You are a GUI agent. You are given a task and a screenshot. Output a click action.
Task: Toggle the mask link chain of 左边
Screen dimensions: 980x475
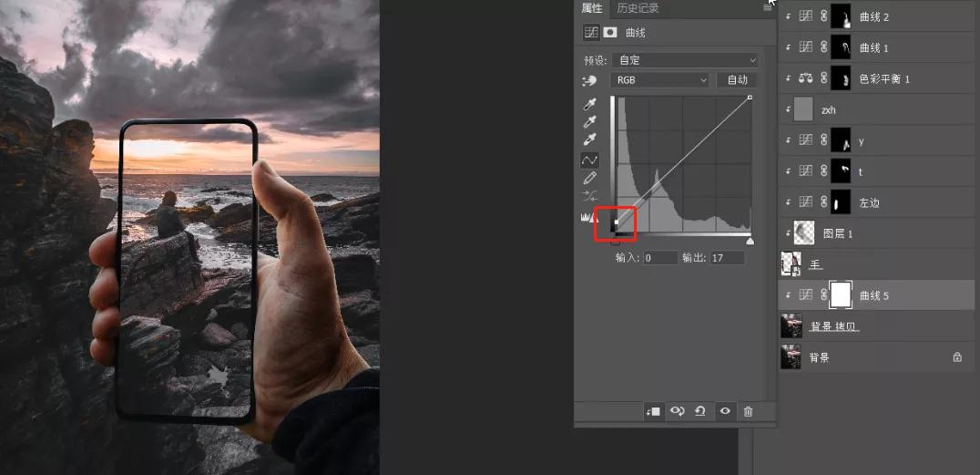coord(823,202)
